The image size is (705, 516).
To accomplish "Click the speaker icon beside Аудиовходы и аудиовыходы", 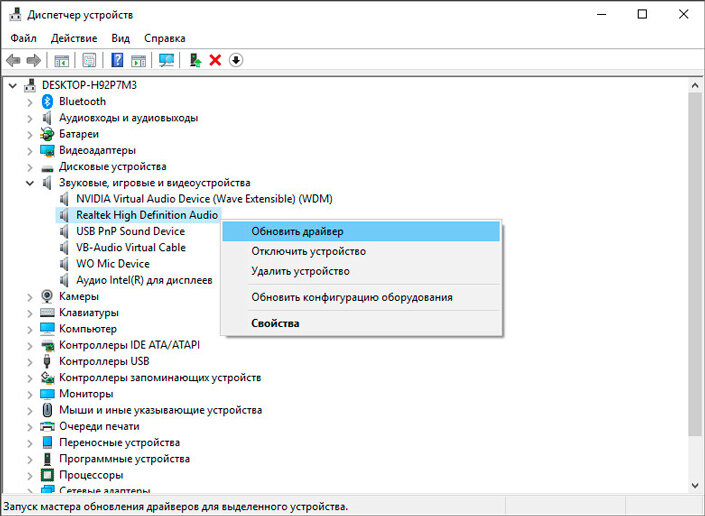I will coord(47,118).
